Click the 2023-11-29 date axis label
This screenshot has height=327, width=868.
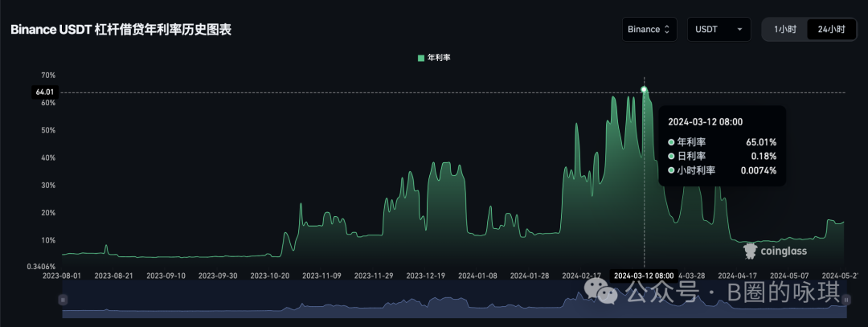(x=374, y=275)
